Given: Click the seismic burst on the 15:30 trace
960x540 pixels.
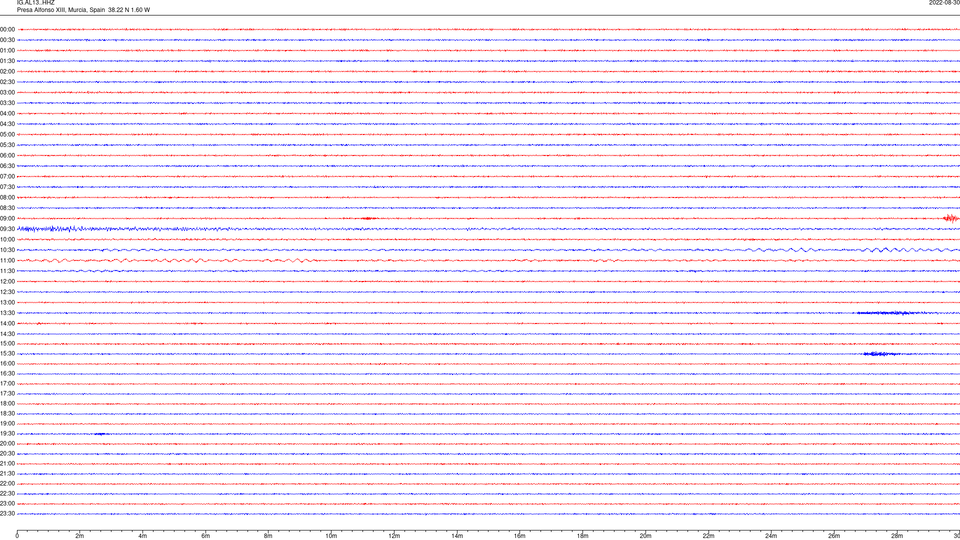Looking at the screenshot, I should (882, 354).
